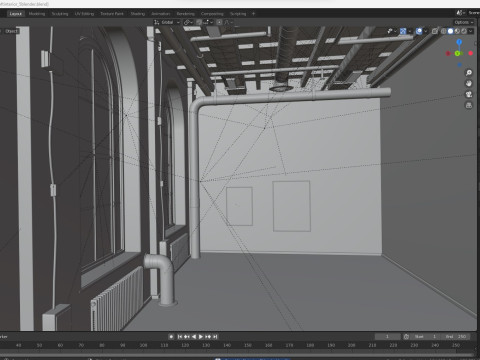Jump to previous keyframe
Image resolution: width=480 pixels, height=360 pixels.
pos(187,337)
